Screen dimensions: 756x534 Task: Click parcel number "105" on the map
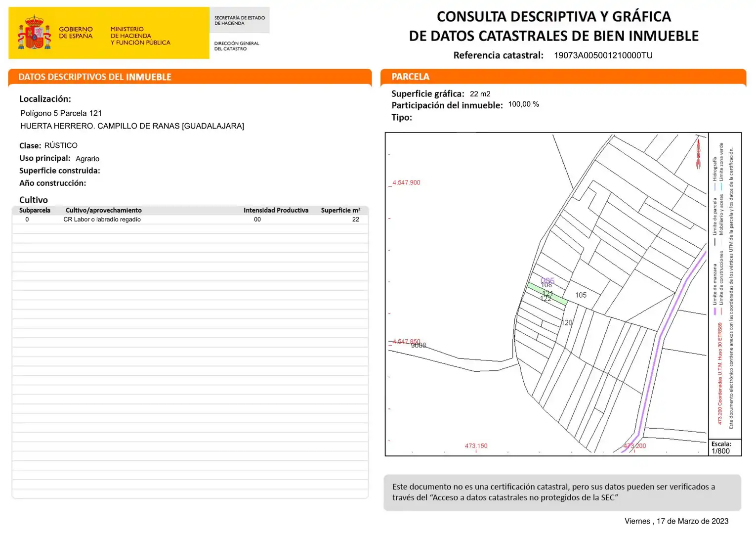(x=581, y=295)
